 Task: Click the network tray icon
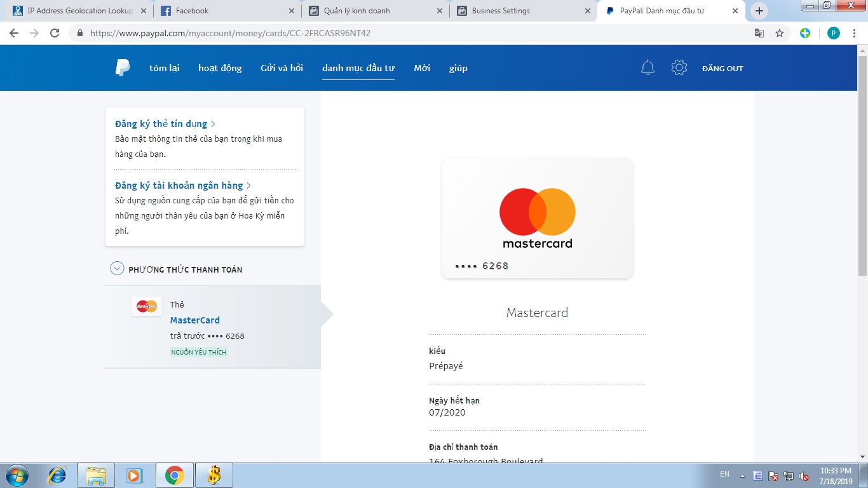pos(789,475)
